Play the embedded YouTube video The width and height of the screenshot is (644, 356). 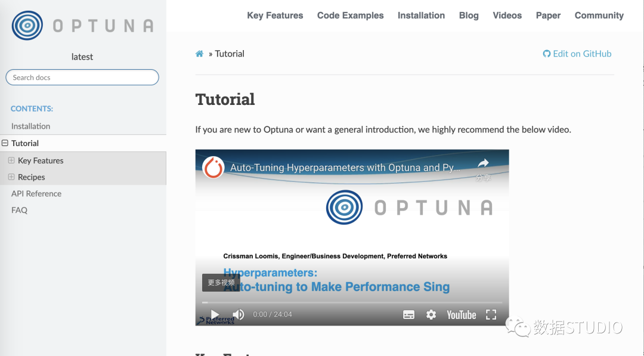click(x=215, y=314)
